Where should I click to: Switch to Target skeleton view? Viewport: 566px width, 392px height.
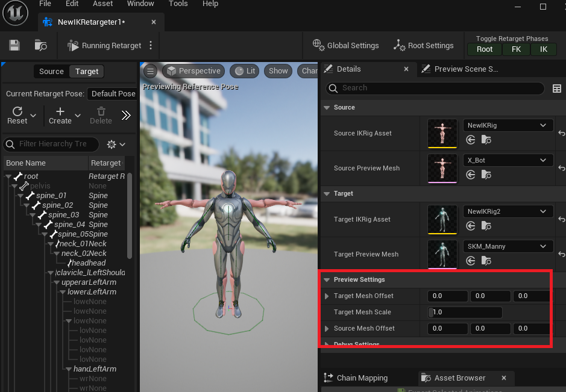pyautogui.click(x=87, y=72)
